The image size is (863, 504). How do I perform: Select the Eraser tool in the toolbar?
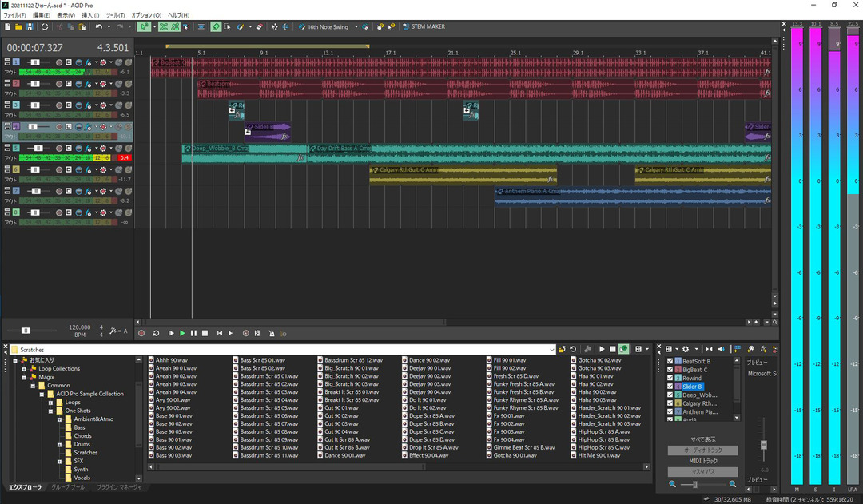pos(259,26)
